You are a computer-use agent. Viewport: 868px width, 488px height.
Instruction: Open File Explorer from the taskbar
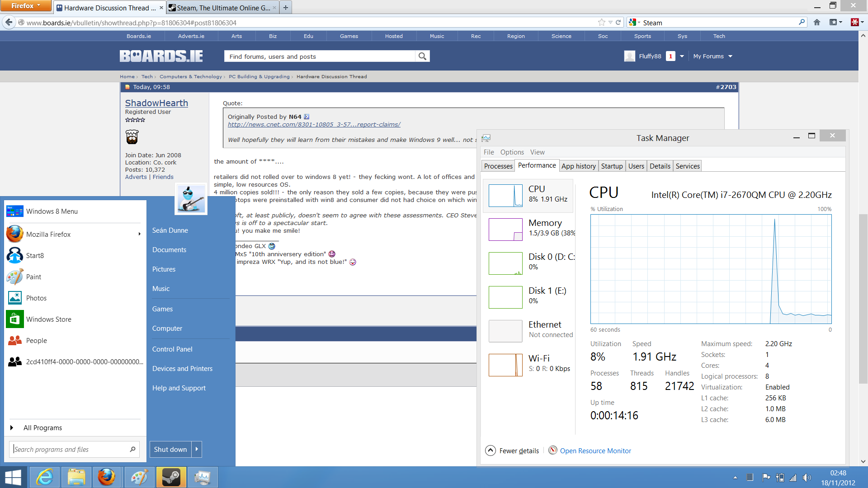click(76, 477)
